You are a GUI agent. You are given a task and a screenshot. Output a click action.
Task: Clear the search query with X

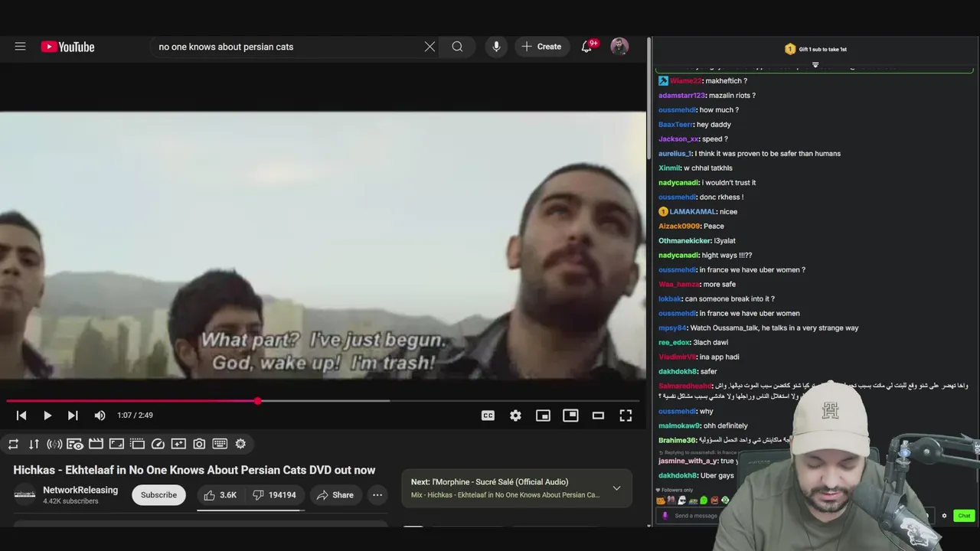[430, 47]
